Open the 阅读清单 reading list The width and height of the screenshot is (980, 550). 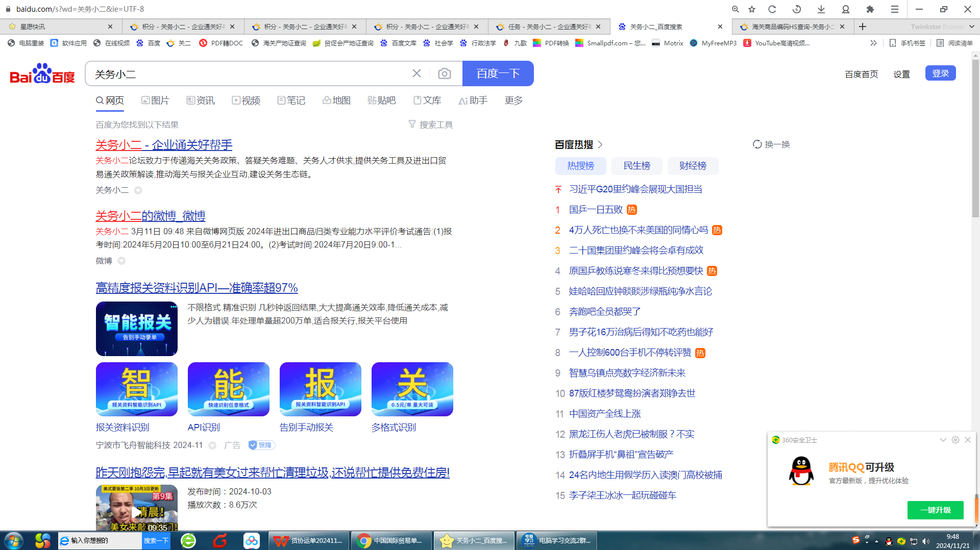coord(954,43)
